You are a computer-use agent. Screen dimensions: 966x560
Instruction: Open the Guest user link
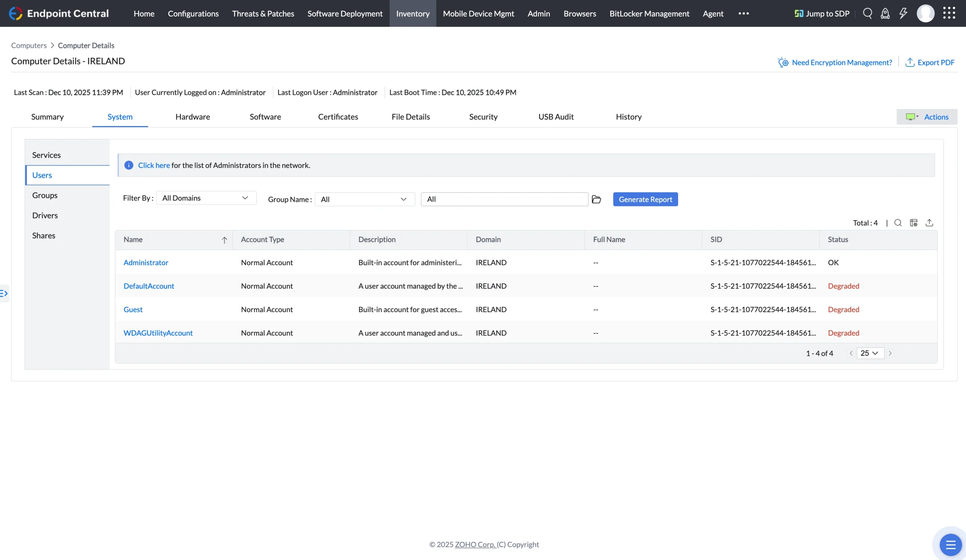click(133, 309)
